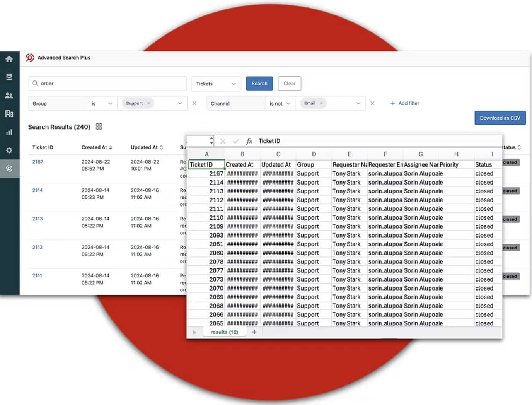Click the formula bar showing Ticket ID

[379, 141]
